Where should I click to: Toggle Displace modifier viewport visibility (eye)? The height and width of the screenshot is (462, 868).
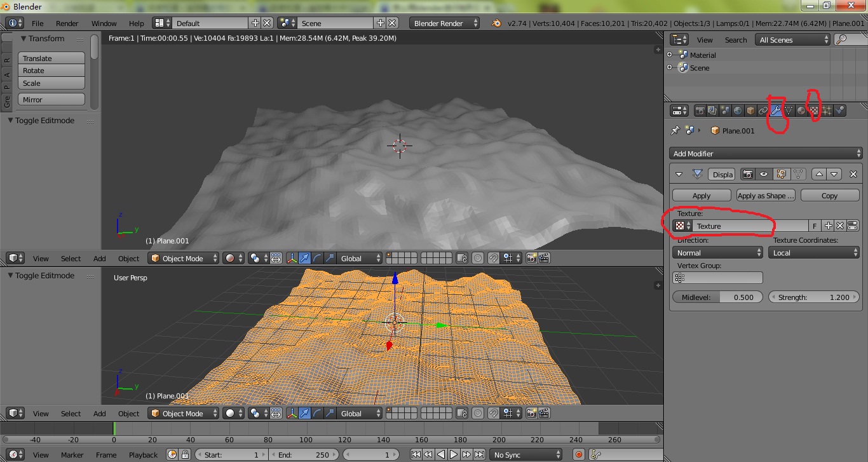coord(764,174)
